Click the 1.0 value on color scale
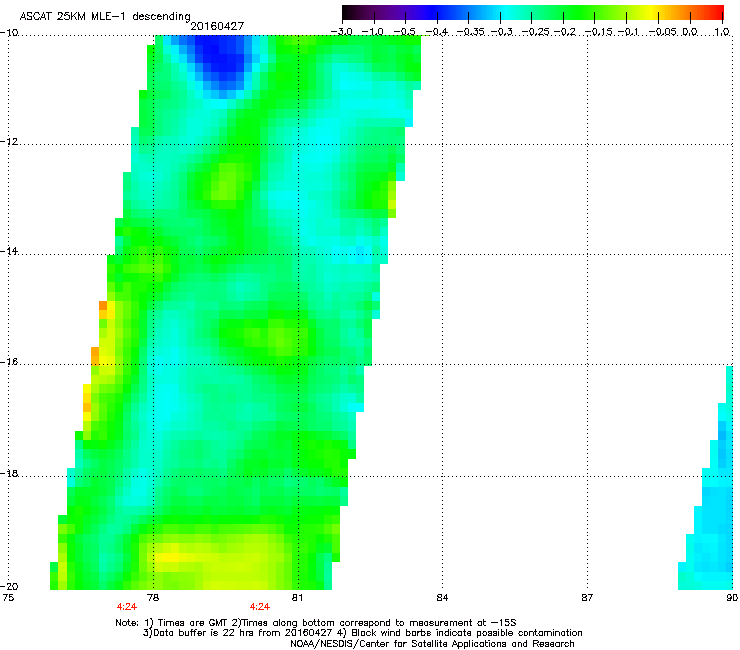740x650 pixels. tap(722, 32)
